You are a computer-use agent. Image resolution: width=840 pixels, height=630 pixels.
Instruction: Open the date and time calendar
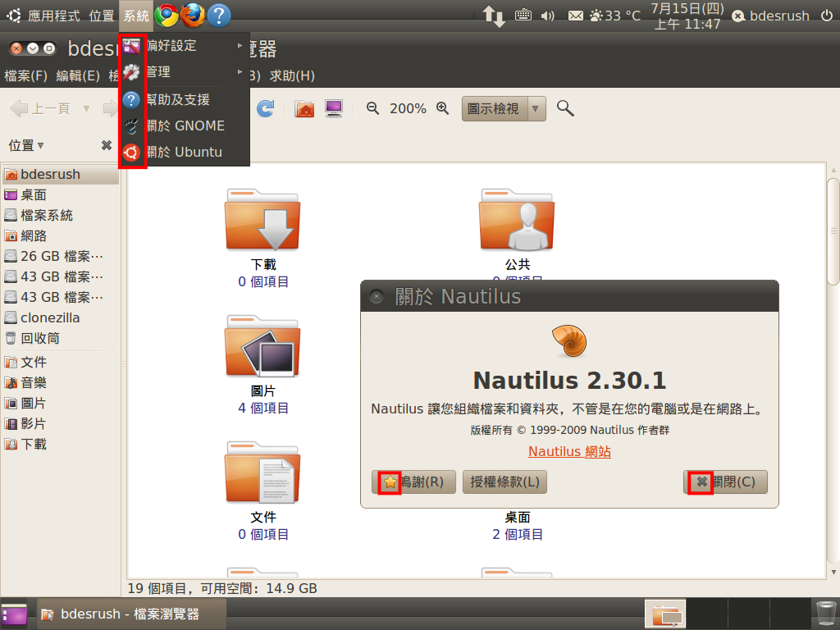coord(687,16)
